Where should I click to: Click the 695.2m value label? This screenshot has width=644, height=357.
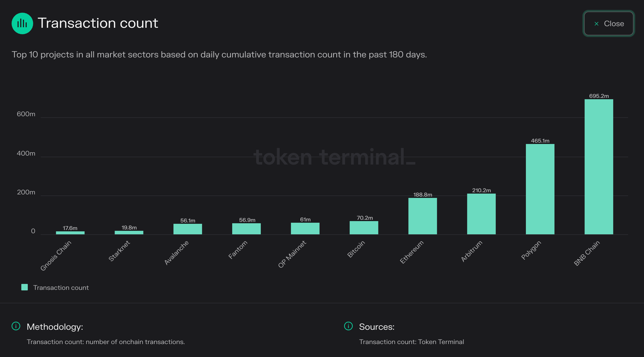[599, 96]
